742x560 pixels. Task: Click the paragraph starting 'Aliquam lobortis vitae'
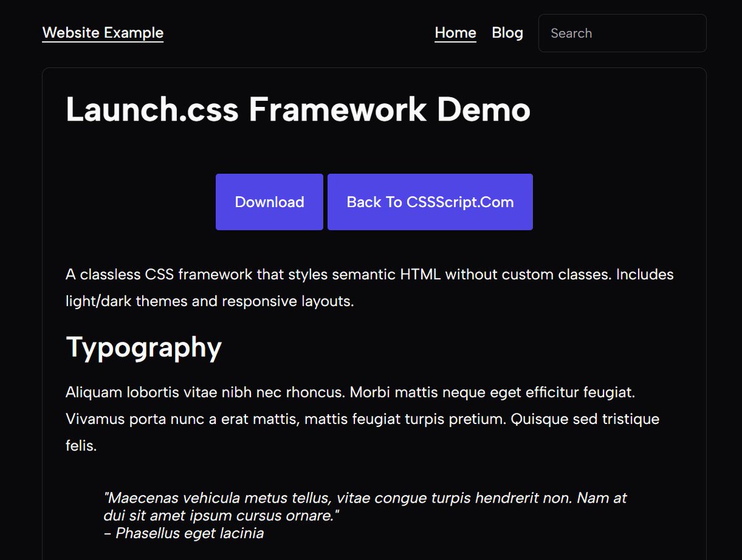tap(362, 419)
